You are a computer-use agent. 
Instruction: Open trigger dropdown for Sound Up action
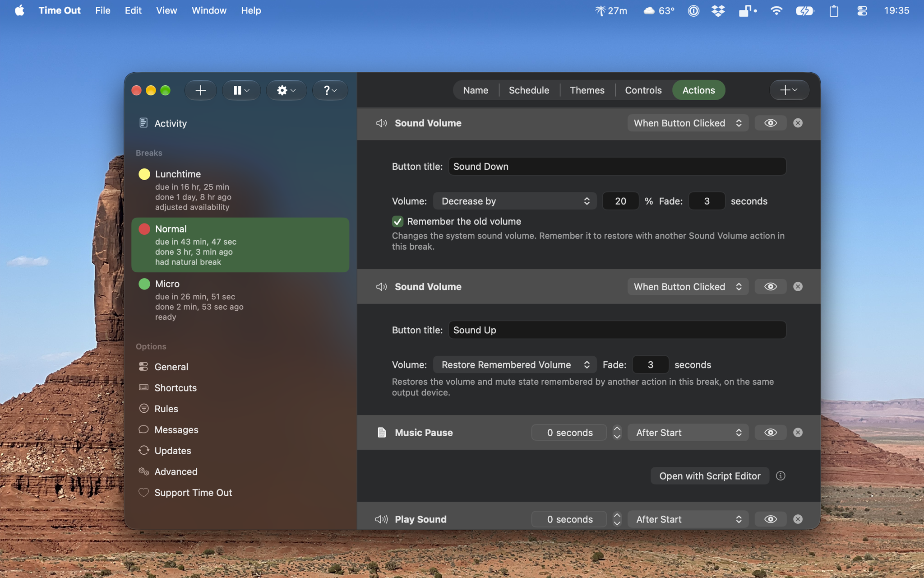point(688,287)
